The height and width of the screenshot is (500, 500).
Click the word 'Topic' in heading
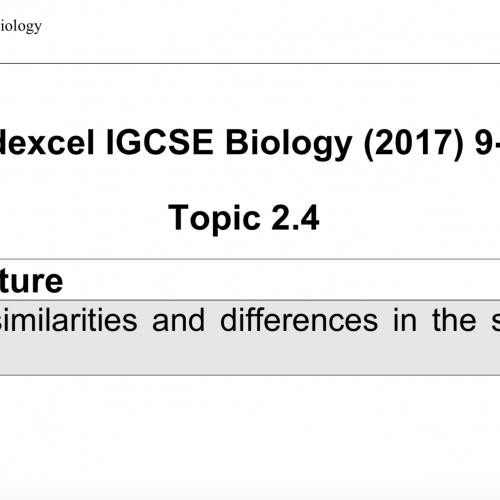pos(214,219)
